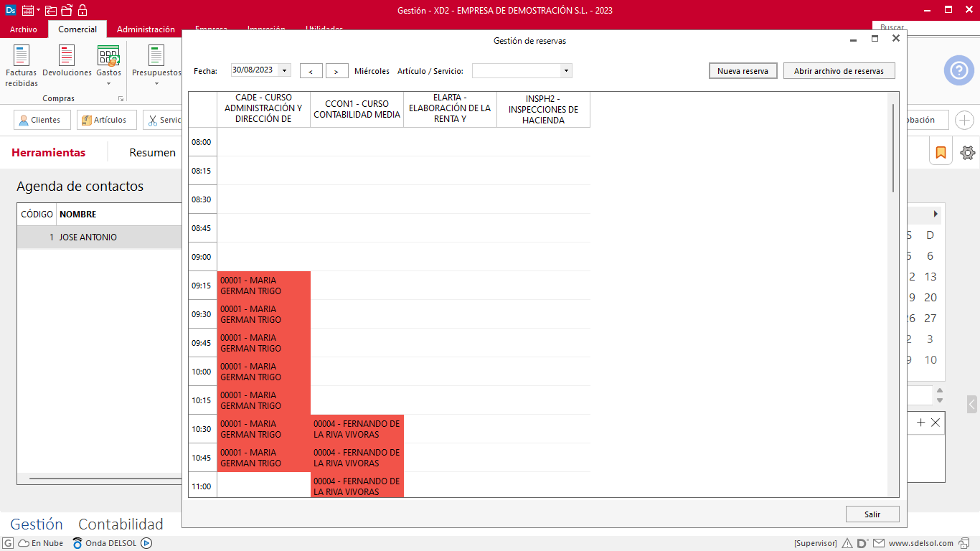The height and width of the screenshot is (551, 980).
Task: Click Abrir archivo de reservas button
Action: click(x=839, y=71)
